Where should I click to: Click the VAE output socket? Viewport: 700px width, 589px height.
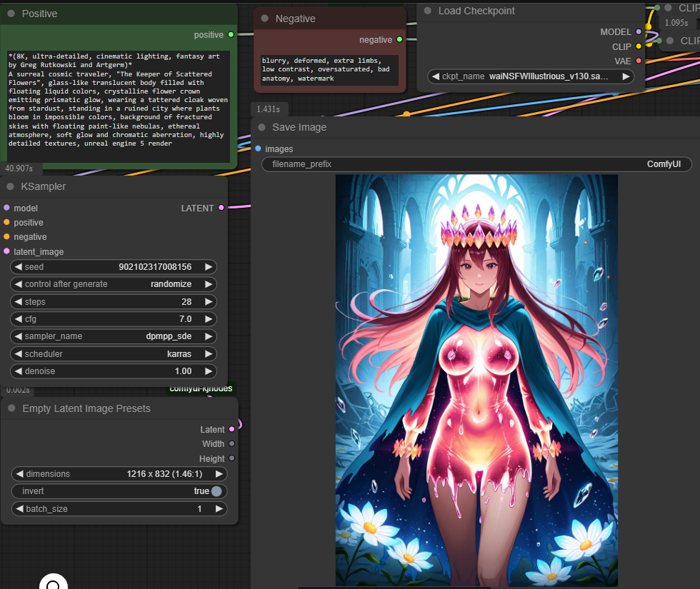[x=639, y=61]
